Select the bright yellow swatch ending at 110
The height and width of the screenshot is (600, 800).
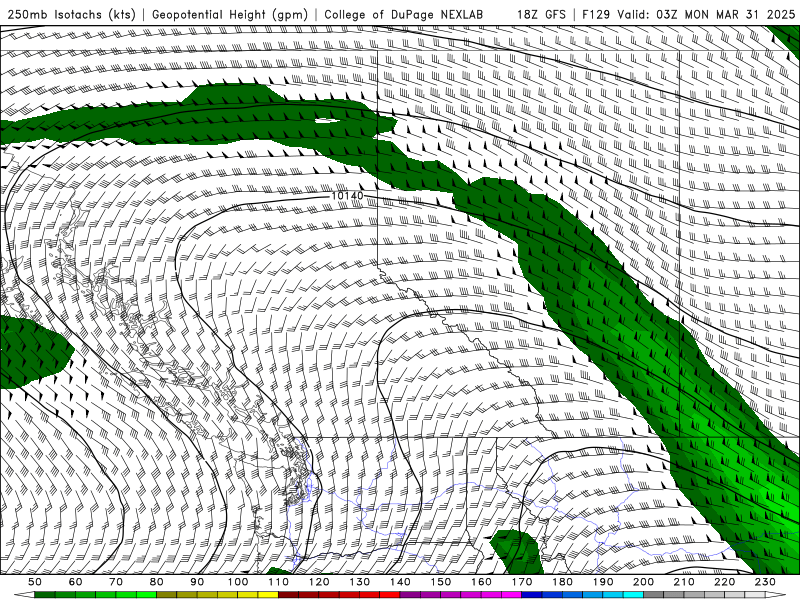coord(268,595)
